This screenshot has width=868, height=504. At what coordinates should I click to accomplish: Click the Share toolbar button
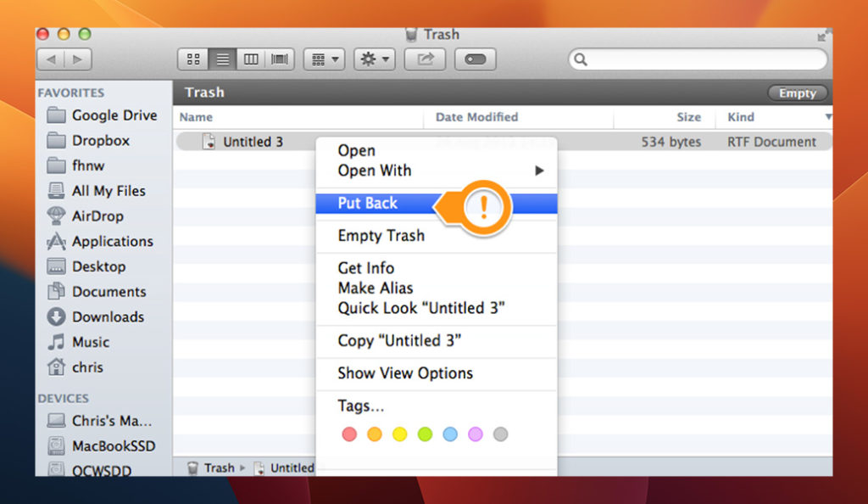(x=425, y=59)
